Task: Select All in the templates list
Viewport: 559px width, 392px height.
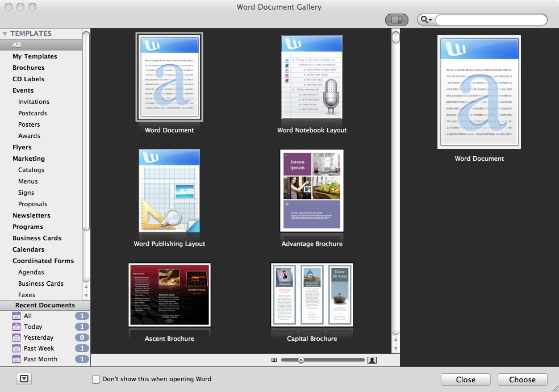Action: coord(41,45)
